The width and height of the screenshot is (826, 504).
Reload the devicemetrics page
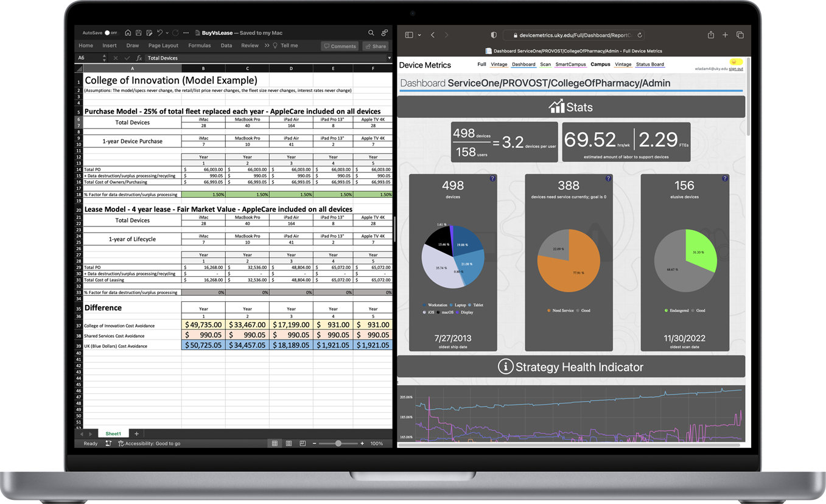(x=640, y=35)
